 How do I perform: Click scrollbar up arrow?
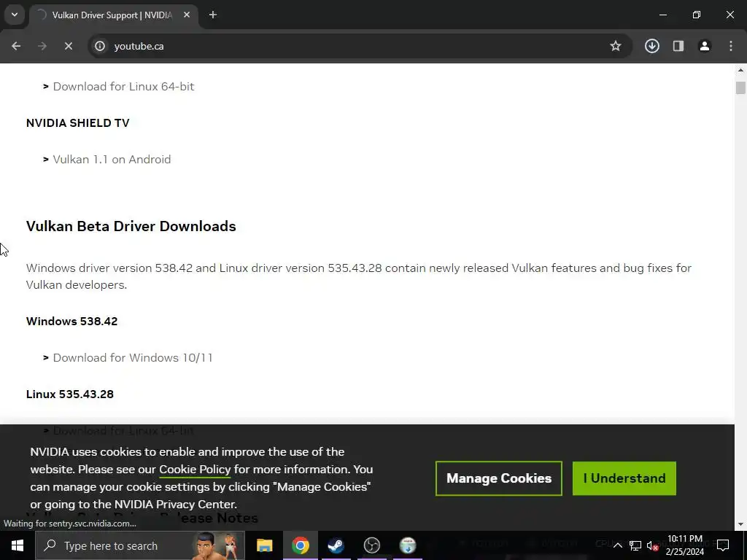(x=740, y=70)
